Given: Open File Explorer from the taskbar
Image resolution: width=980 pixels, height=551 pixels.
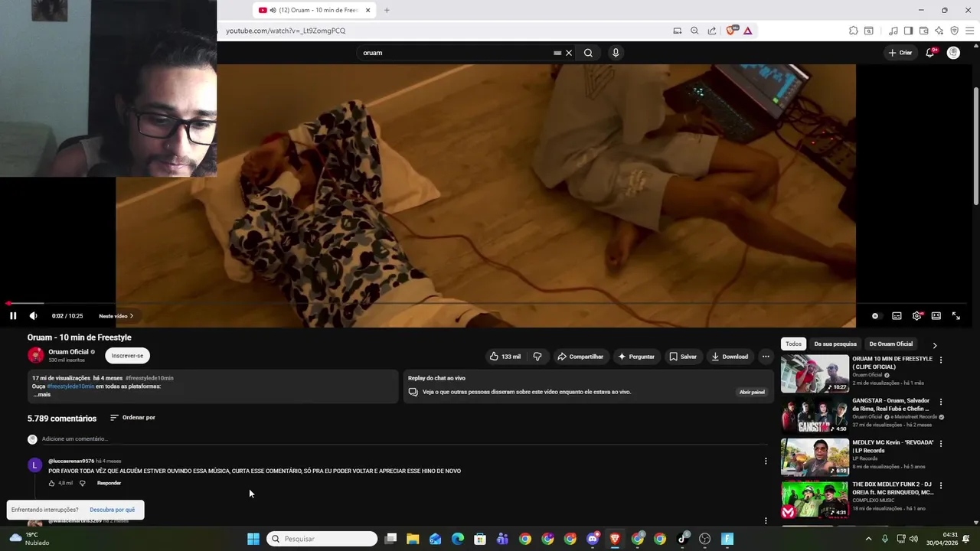Looking at the screenshot, I should click(413, 539).
